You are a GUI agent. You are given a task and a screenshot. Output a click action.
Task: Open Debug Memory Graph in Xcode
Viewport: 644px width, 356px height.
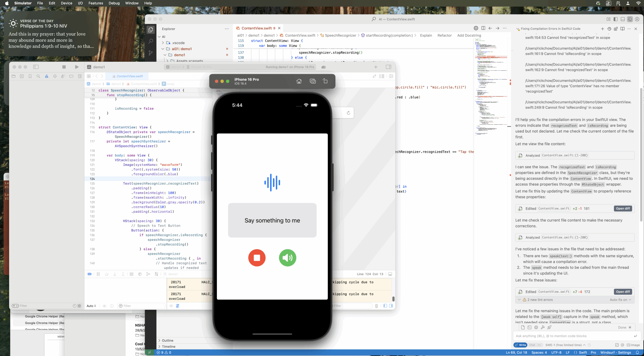(x=148, y=274)
